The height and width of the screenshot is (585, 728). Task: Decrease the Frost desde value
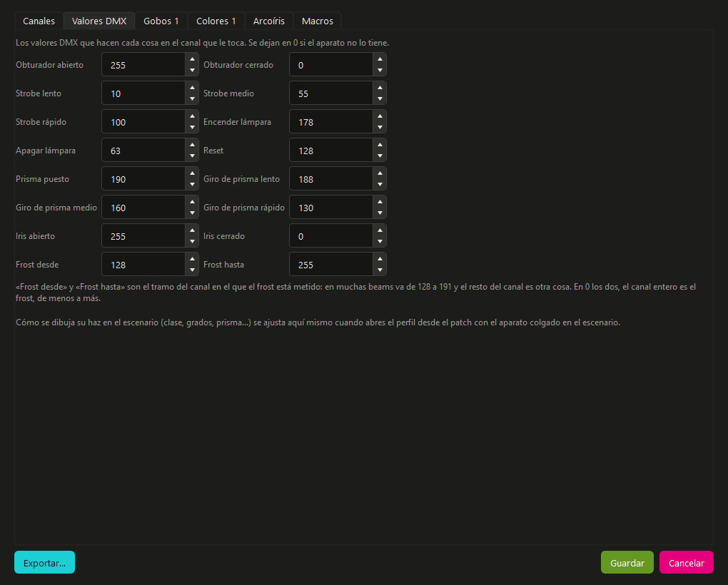pos(192,270)
